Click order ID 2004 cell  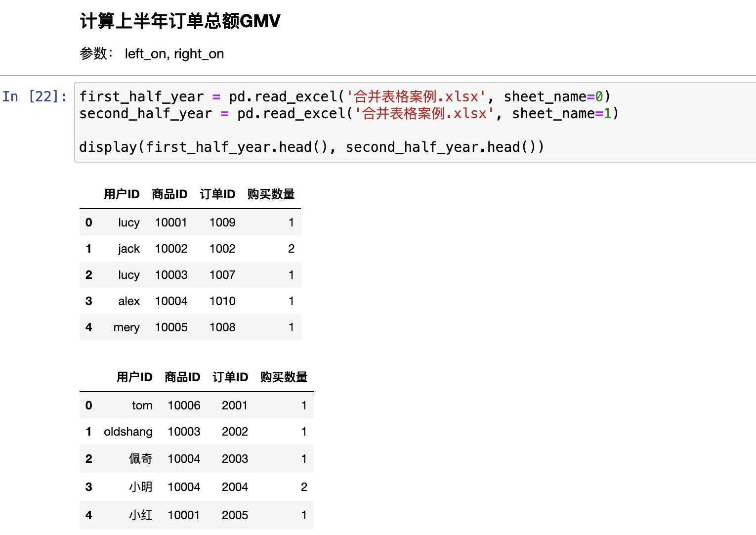click(235, 487)
